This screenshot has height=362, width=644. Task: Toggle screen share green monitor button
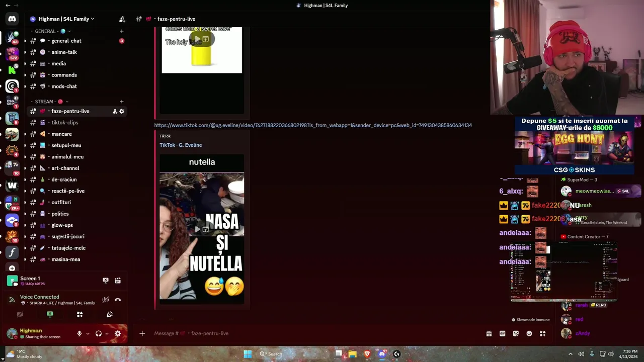pos(50,314)
